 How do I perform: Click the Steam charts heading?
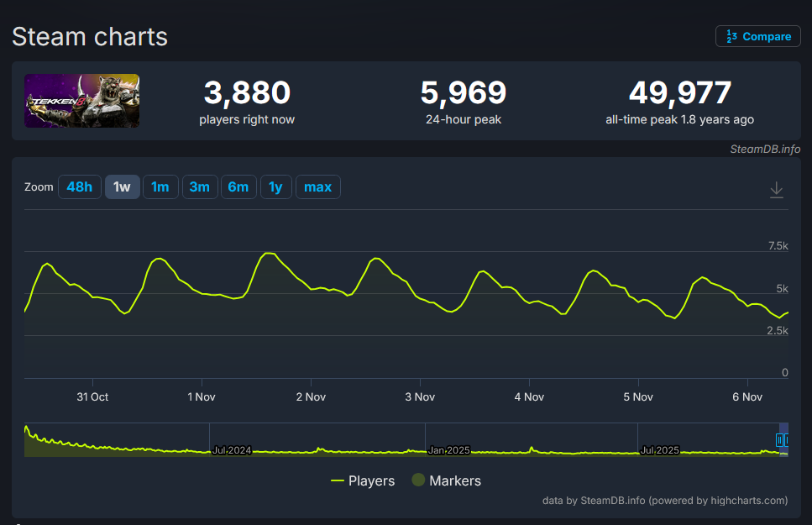click(90, 37)
